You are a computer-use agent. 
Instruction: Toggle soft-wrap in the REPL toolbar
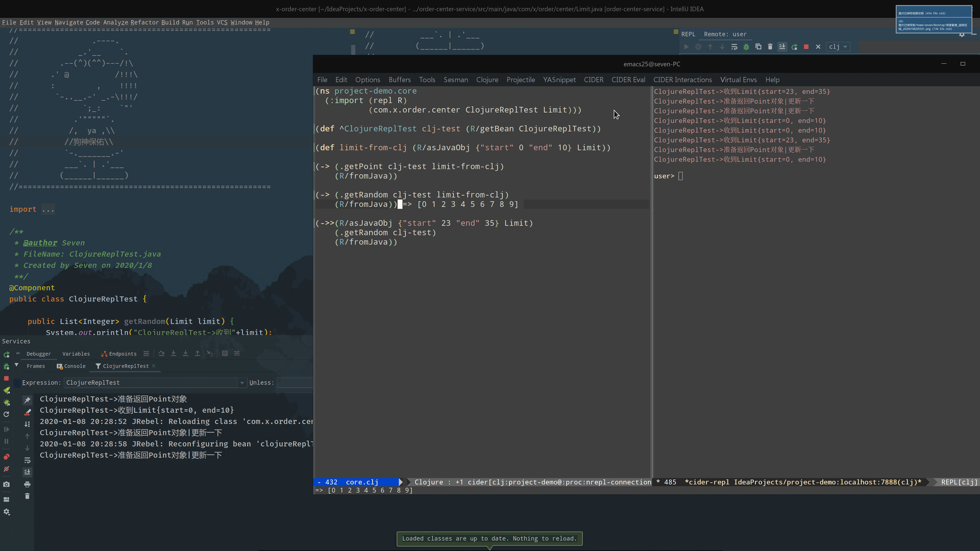[734, 47]
